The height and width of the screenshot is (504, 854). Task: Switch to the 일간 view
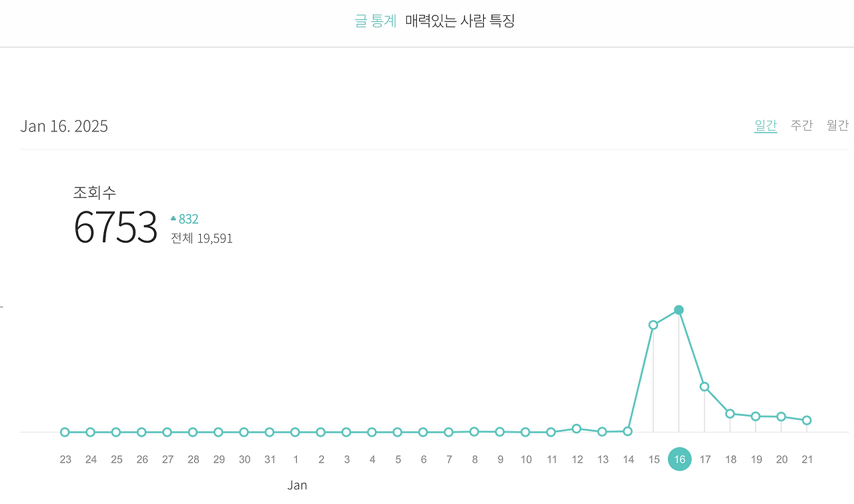765,125
